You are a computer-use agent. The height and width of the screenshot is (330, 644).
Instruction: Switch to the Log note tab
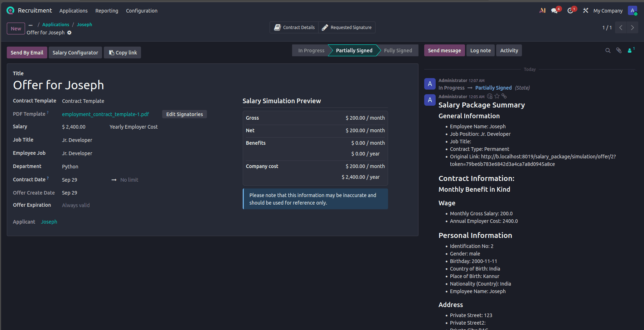480,51
